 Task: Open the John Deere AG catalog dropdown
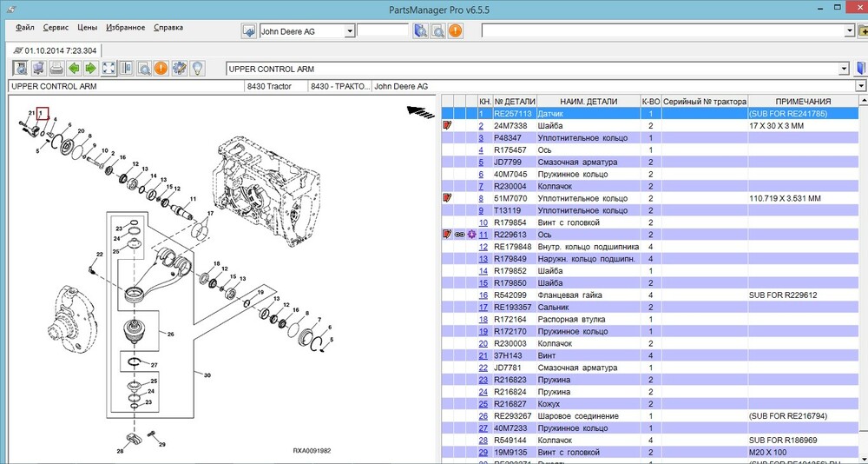(x=350, y=31)
